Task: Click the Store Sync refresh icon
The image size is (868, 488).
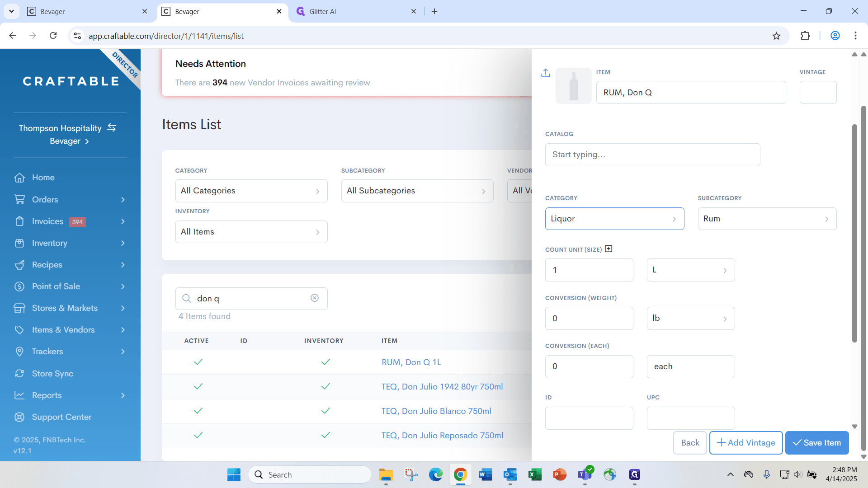Action: (19, 374)
